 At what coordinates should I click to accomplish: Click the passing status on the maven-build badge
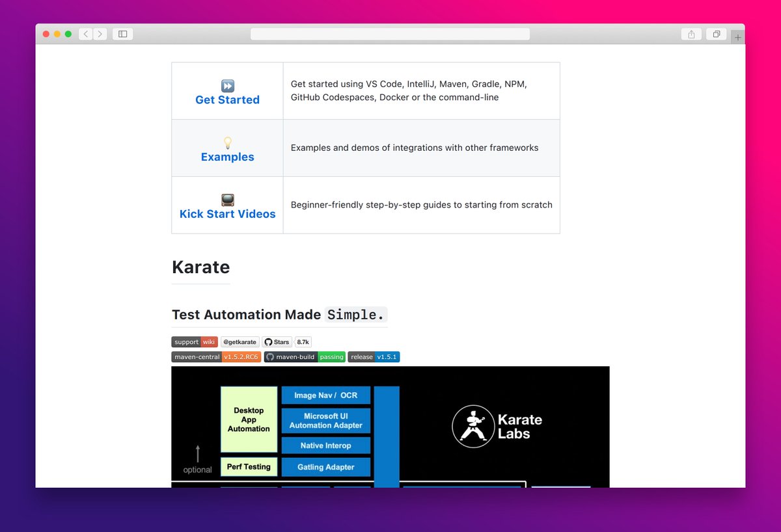click(x=332, y=356)
